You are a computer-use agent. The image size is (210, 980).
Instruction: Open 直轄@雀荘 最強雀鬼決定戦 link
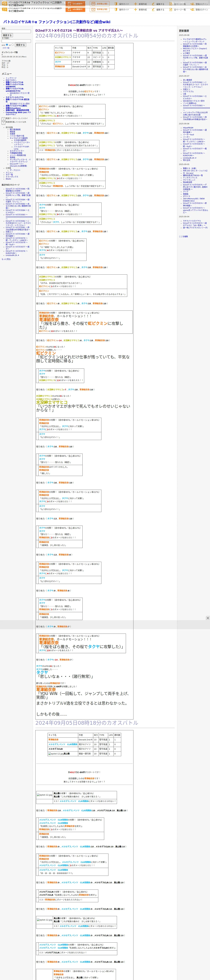(17, 110)
